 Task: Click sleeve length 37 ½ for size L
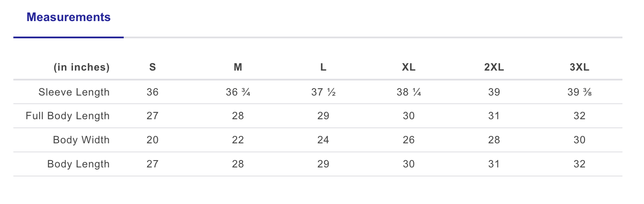tap(323, 92)
